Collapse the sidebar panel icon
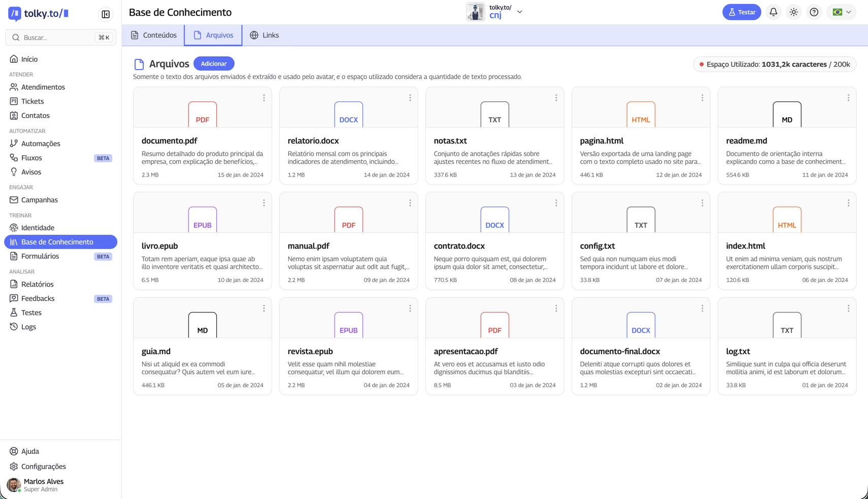This screenshot has height=499, width=868. tap(106, 14)
